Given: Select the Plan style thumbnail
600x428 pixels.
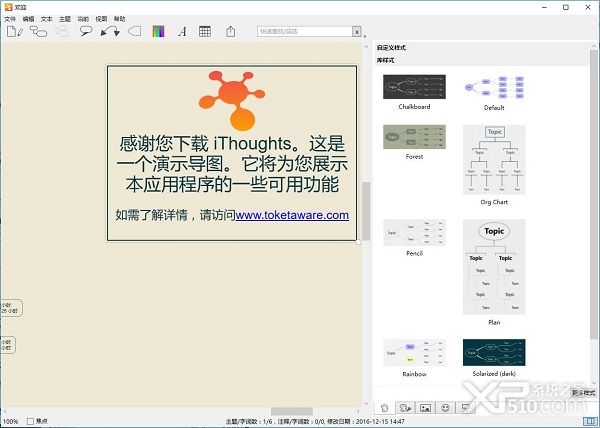Looking at the screenshot, I should (494, 267).
